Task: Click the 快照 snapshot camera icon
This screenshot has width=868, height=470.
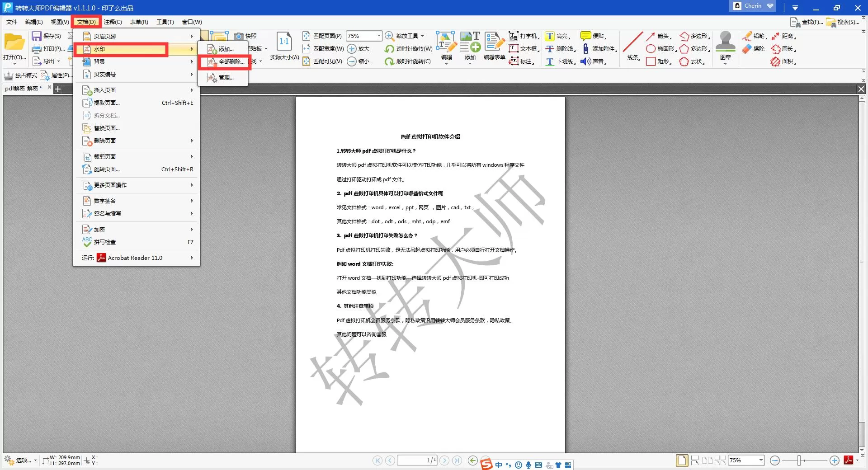Action: [238, 36]
